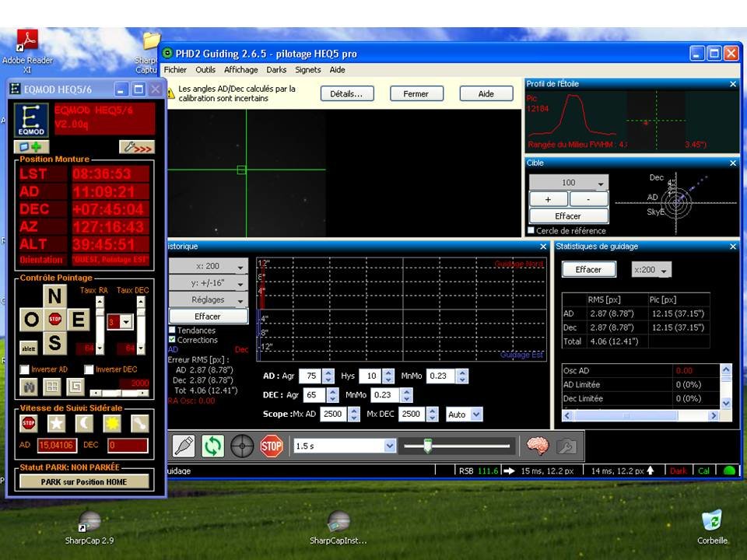Open camera settings wrench icon in PHD2
Image resolution: width=747 pixels, height=560 pixels.
[x=566, y=446]
